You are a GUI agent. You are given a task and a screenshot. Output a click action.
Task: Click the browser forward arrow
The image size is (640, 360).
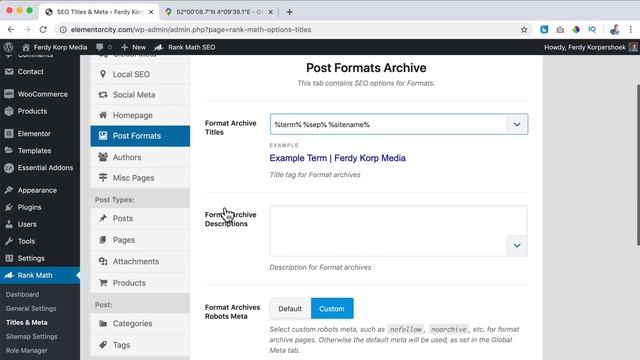click(27, 29)
